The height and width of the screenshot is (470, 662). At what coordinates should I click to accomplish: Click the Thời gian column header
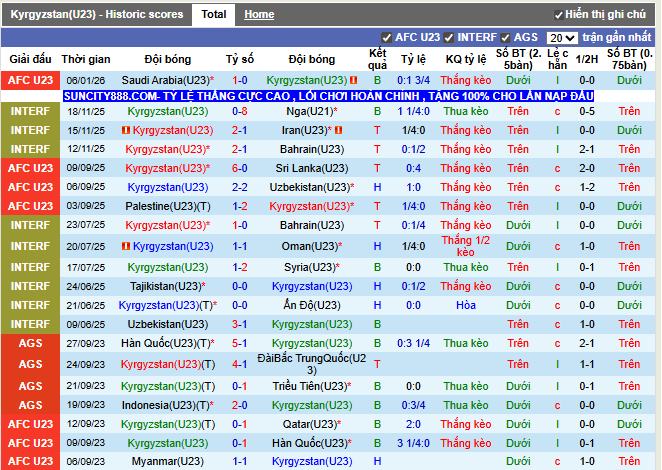pyautogui.click(x=86, y=59)
